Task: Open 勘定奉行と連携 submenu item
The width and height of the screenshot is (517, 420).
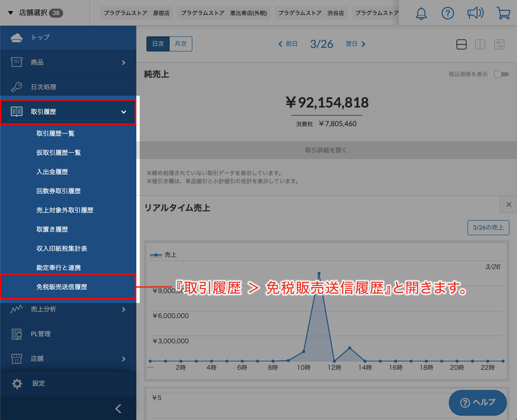Action: point(58,268)
